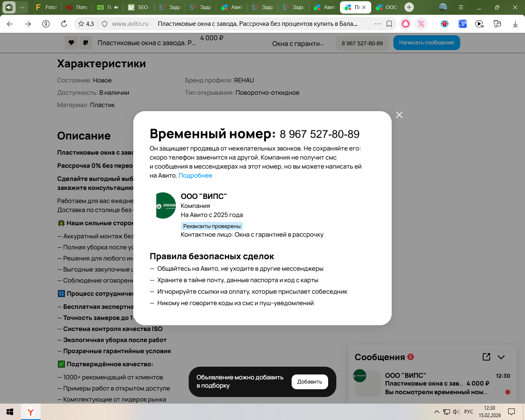
Task: Open the blue translator extension icon
Action: [x=463, y=24]
